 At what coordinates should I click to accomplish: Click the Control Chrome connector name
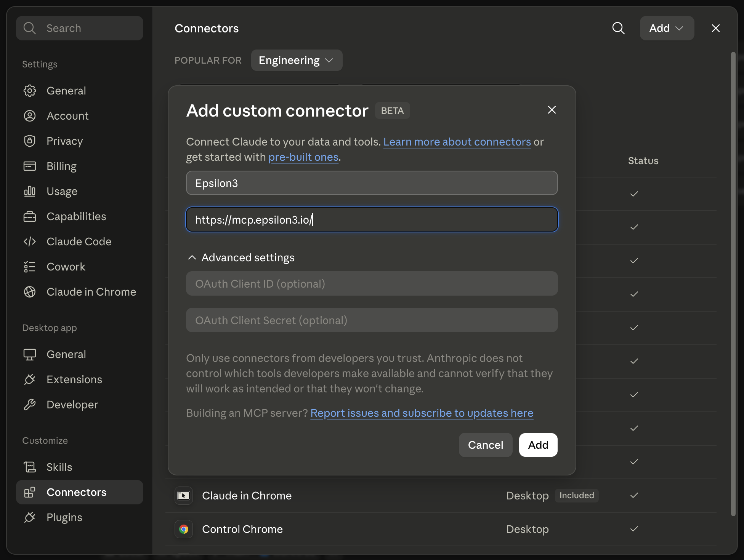242,529
